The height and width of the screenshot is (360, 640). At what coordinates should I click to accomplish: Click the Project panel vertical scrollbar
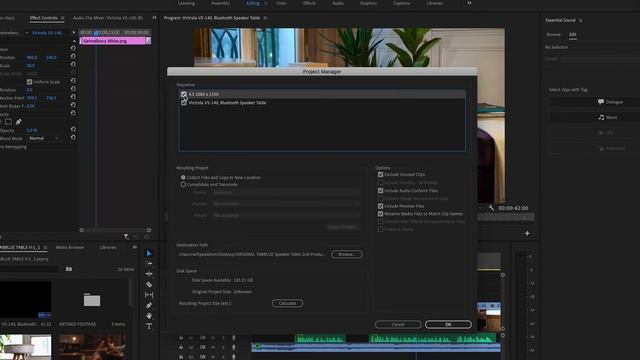pyautogui.click(x=131, y=292)
